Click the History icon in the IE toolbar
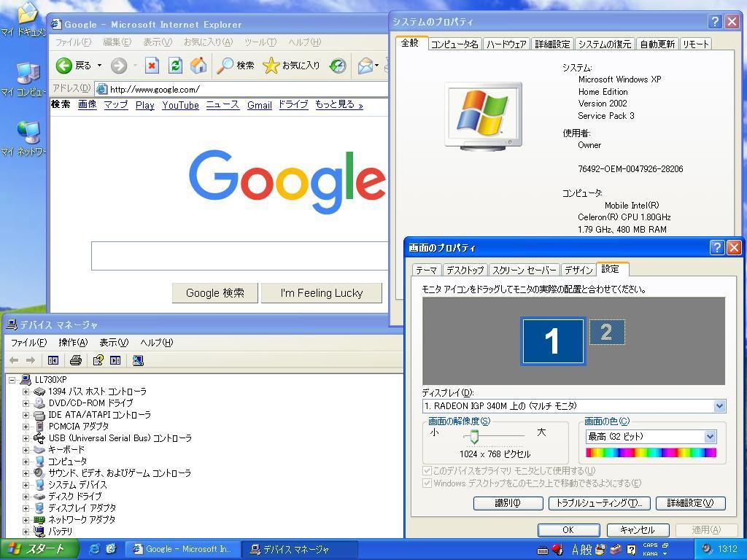Image resolution: width=747 pixels, height=560 pixels. tap(338, 65)
